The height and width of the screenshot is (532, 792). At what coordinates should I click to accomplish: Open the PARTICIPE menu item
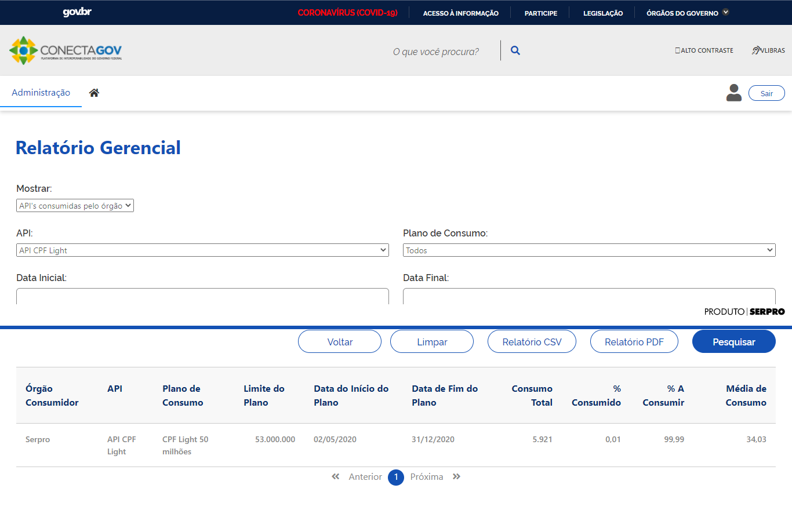click(x=540, y=13)
